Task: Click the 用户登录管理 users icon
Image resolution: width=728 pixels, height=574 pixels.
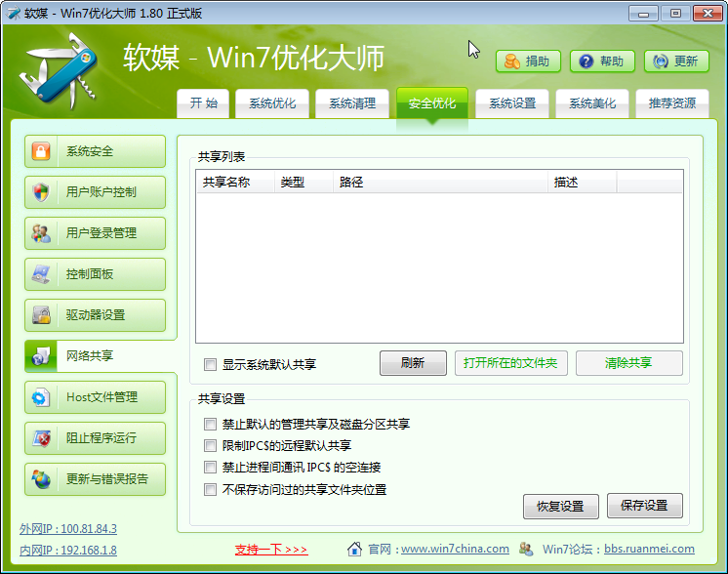Action: (41, 233)
